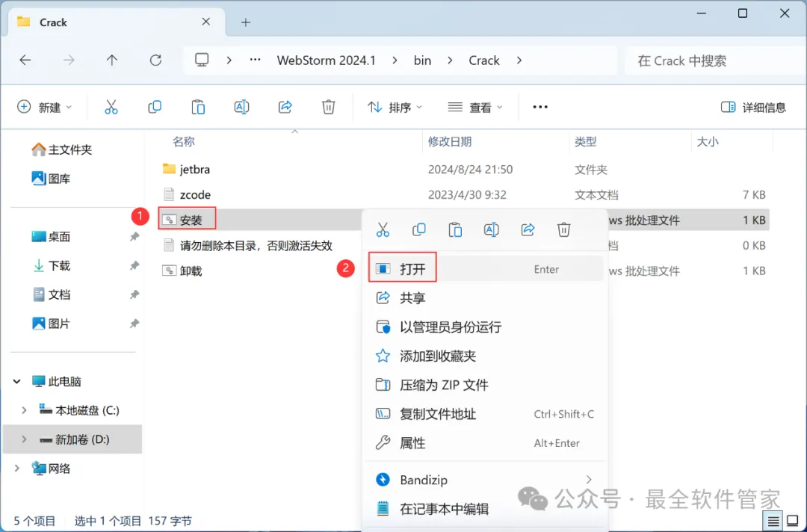Click Paste icon in context menu
This screenshot has width=807, height=532.
456,229
